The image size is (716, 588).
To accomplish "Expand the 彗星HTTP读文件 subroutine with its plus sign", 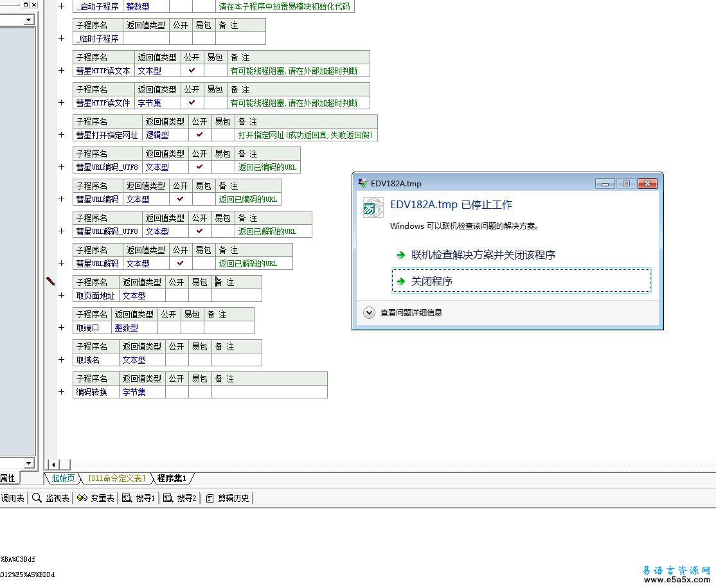I will [62, 103].
